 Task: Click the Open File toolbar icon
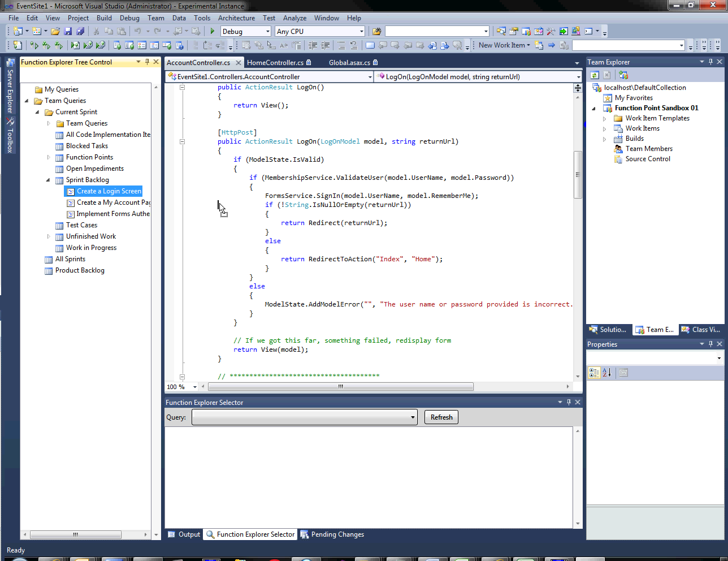click(55, 31)
